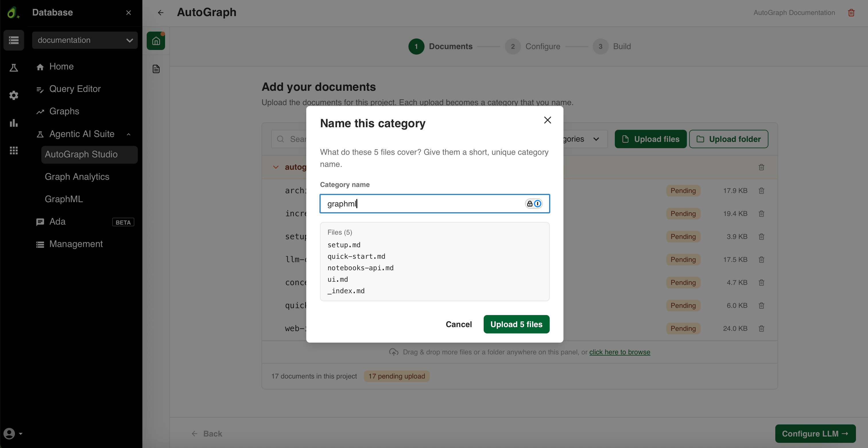Open the categories filter dropdown
Image resolution: width=868 pixels, height=448 pixels.
coord(585,139)
